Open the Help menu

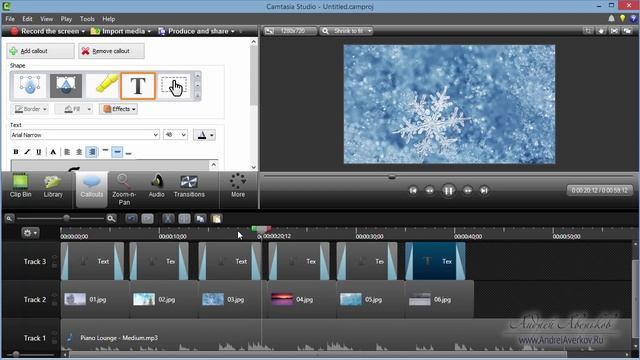pyautogui.click(x=109, y=19)
